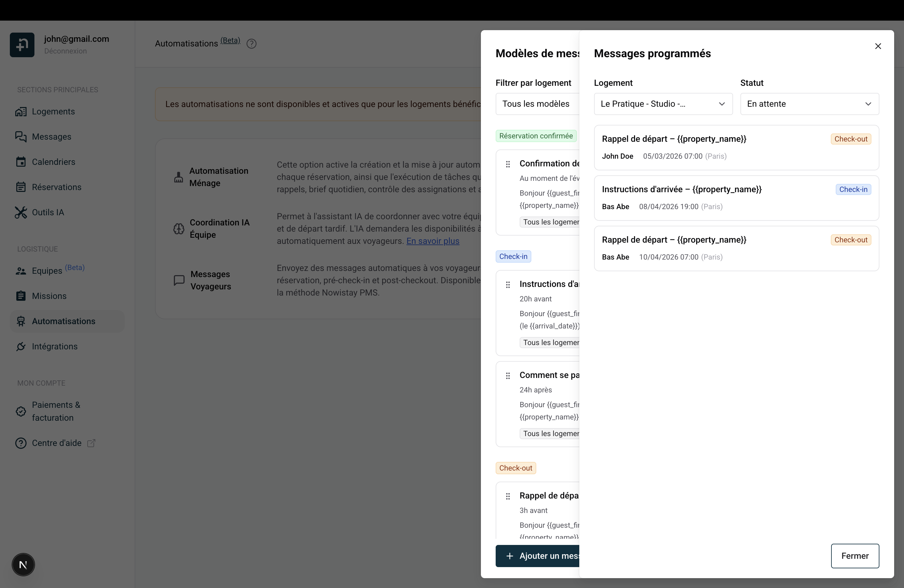Open the Intégrations section
The image size is (904, 588).
[x=55, y=346]
